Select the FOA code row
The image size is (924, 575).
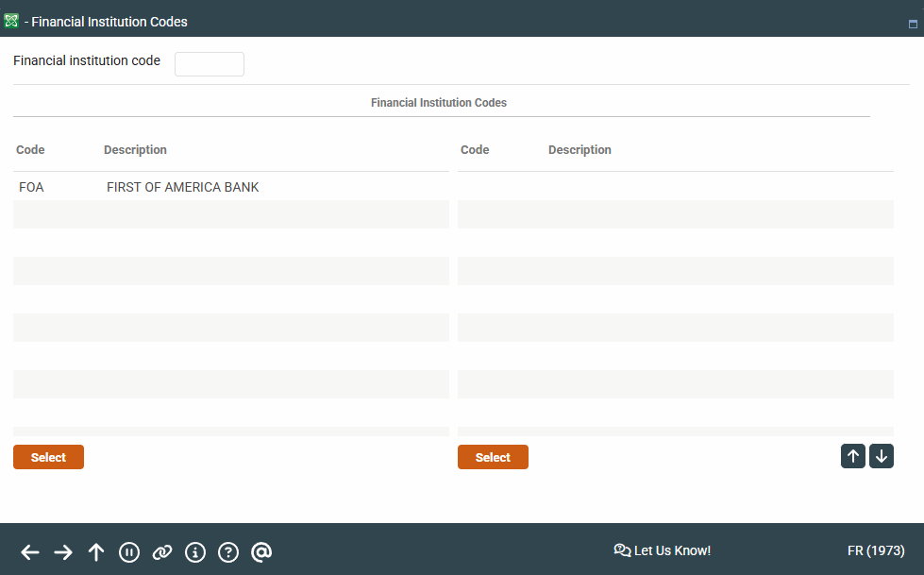coord(31,187)
